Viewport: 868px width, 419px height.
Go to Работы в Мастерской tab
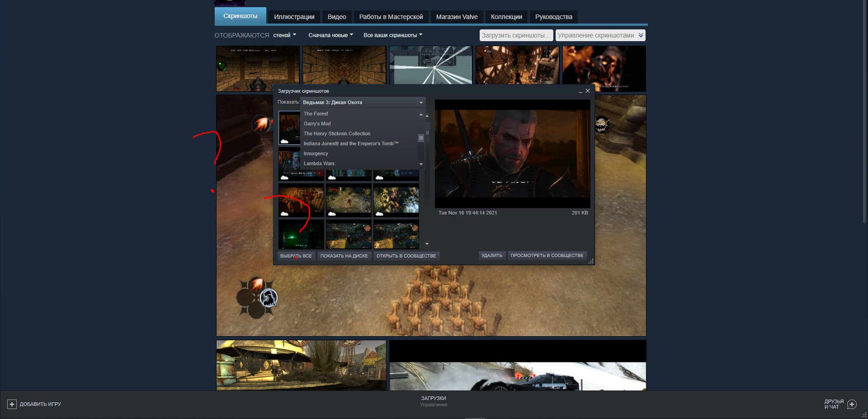391,17
